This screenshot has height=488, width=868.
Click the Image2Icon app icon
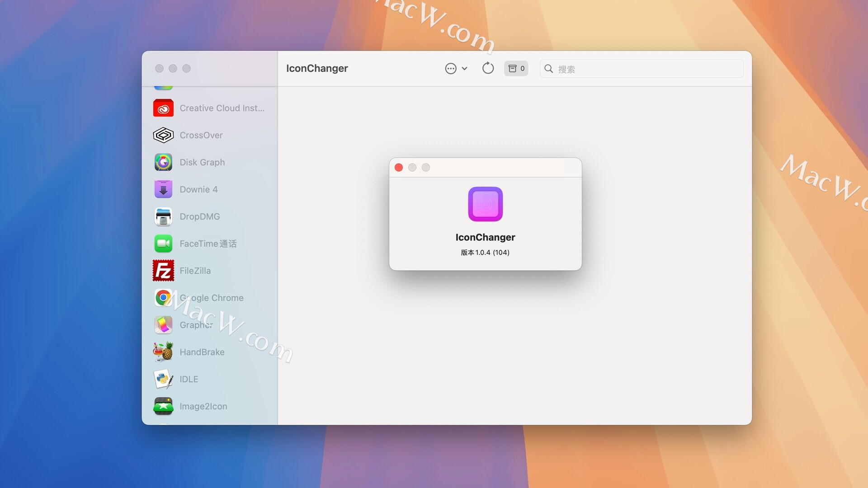pyautogui.click(x=163, y=406)
